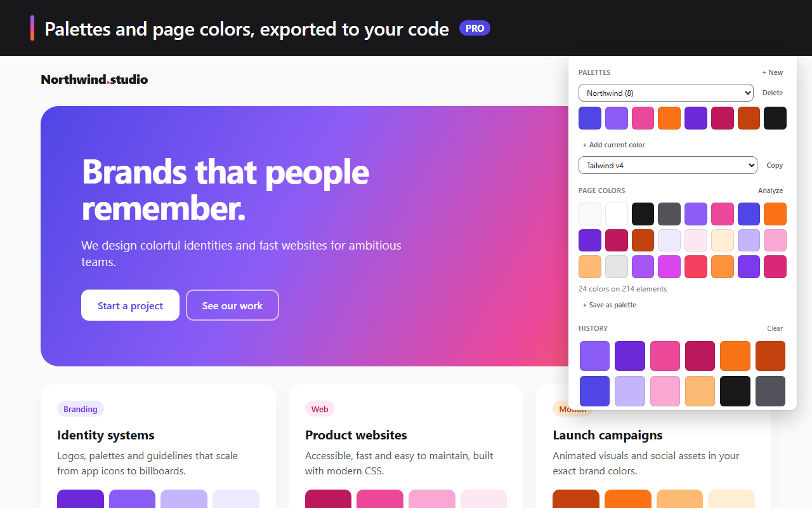
Task: Click the Product websites card heading
Action: pyautogui.click(x=356, y=435)
